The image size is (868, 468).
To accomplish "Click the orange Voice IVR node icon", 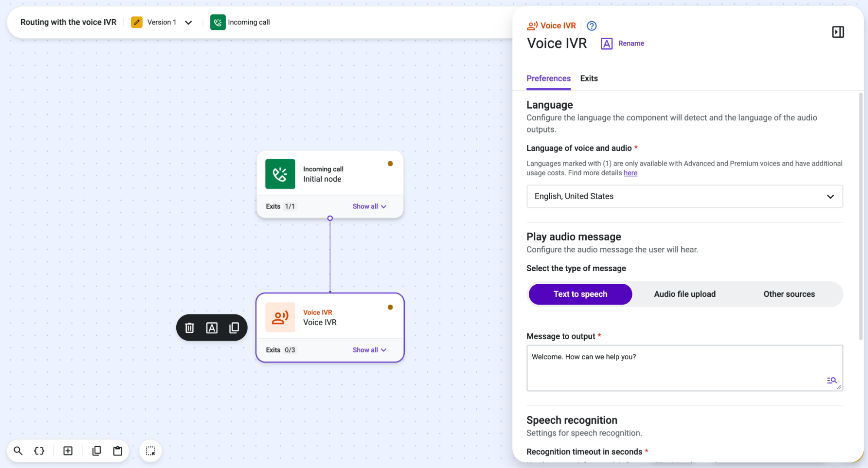I will coord(280,317).
